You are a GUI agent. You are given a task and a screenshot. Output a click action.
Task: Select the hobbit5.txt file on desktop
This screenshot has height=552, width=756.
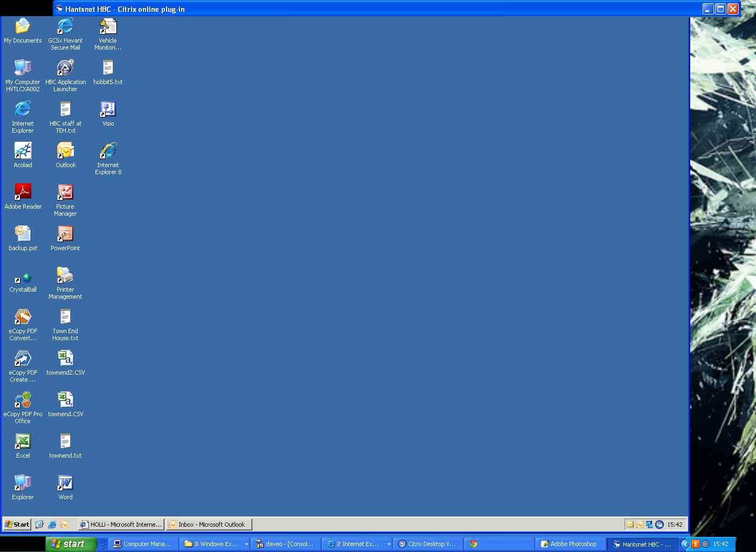pyautogui.click(x=108, y=68)
